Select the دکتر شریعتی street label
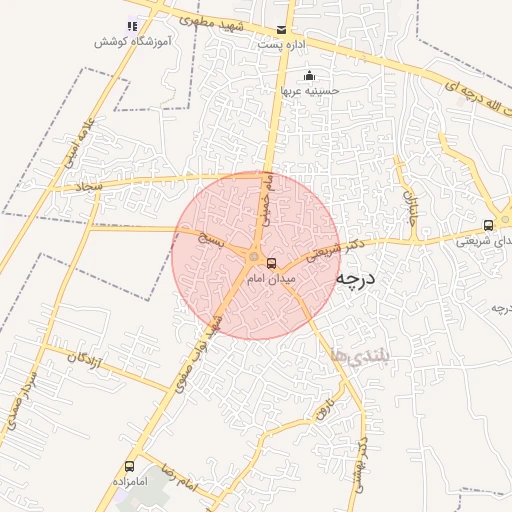 click(335, 250)
